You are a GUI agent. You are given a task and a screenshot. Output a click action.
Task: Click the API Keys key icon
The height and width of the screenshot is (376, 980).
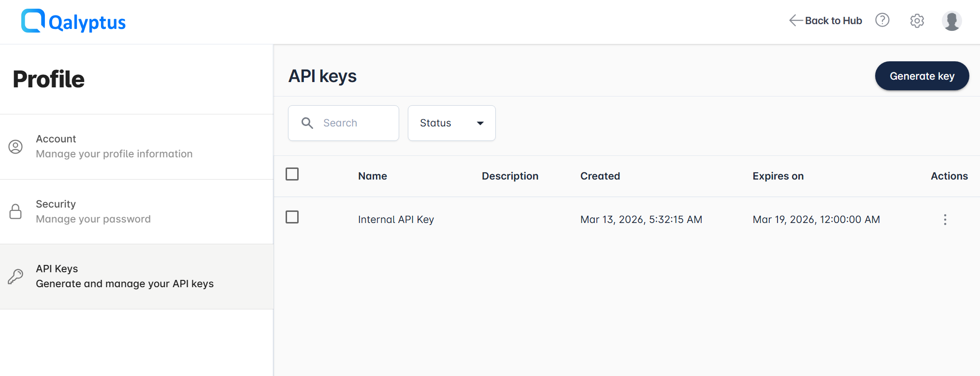(15, 276)
